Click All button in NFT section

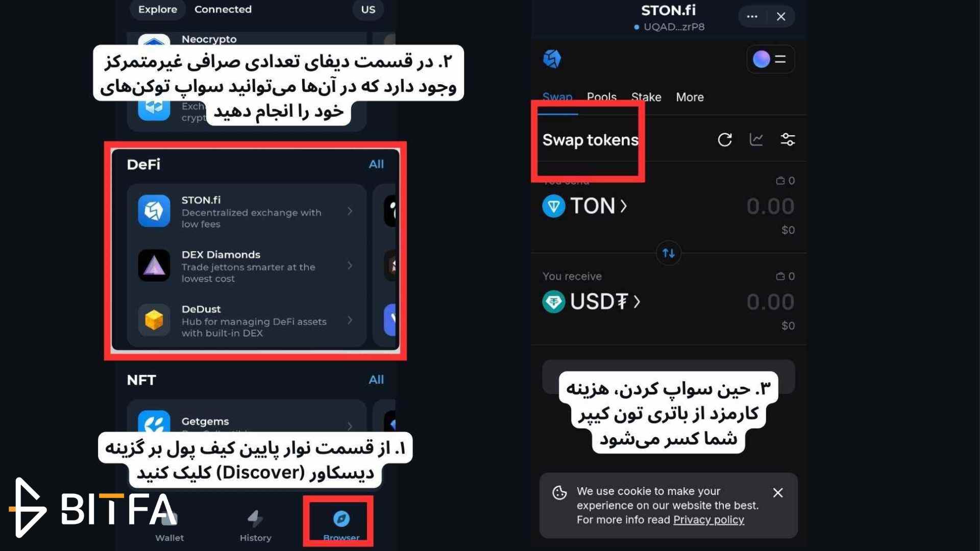coord(375,380)
